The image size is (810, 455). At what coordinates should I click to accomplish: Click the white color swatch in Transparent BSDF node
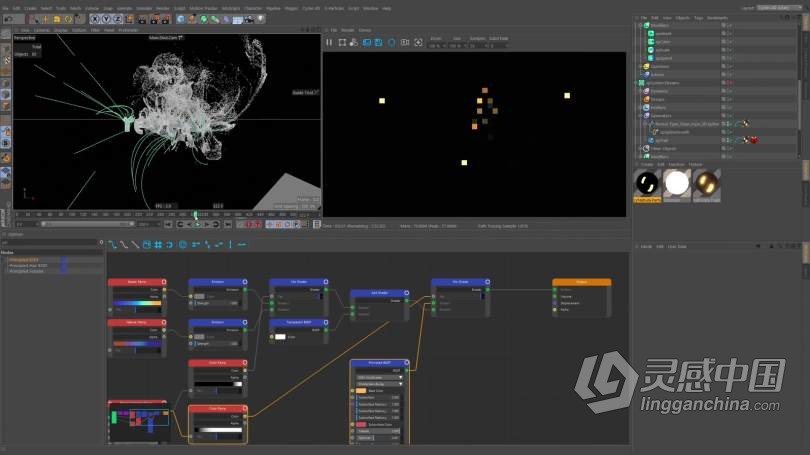pyautogui.click(x=280, y=337)
